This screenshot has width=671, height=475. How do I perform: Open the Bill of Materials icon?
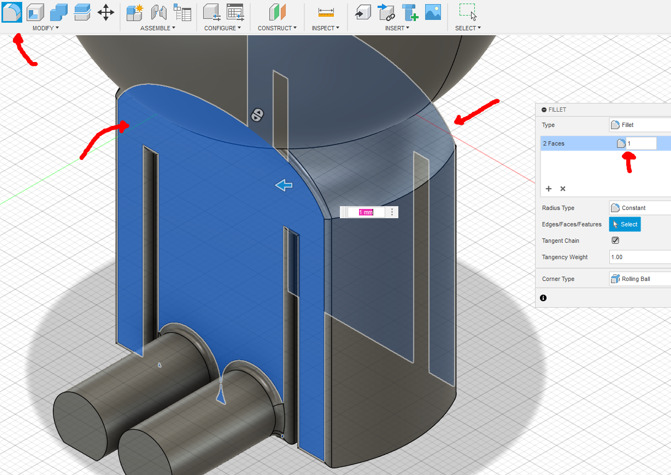click(x=182, y=12)
